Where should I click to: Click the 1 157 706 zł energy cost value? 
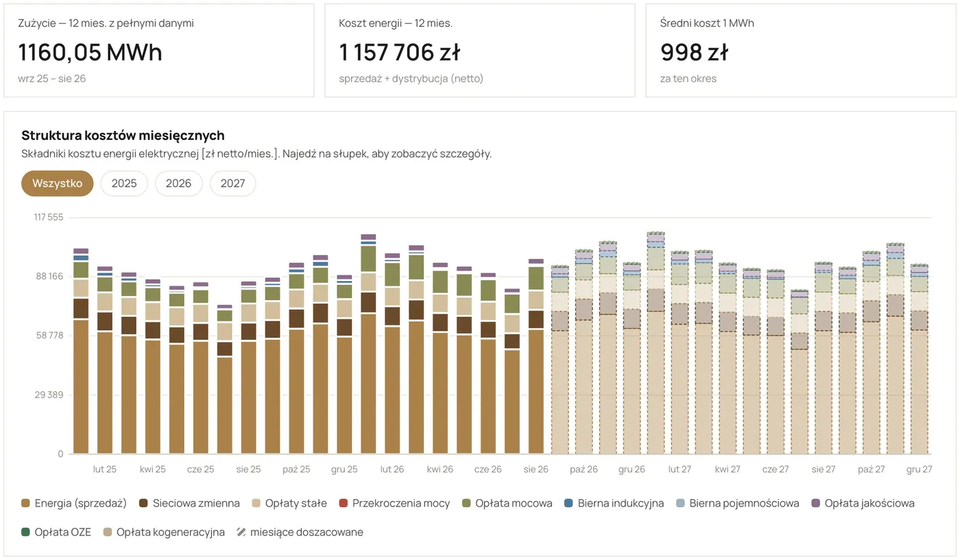[400, 52]
